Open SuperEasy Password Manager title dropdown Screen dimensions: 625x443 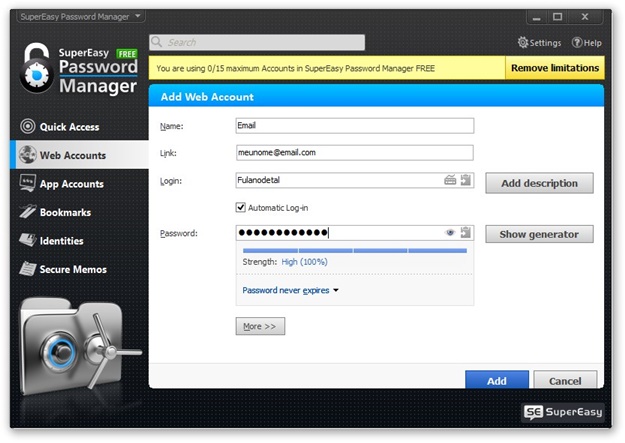click(81, 16)
